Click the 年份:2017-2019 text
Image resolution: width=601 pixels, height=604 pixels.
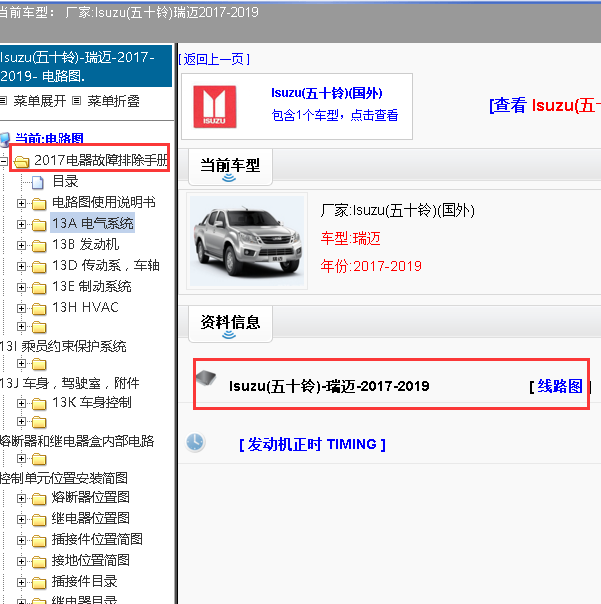371,266
